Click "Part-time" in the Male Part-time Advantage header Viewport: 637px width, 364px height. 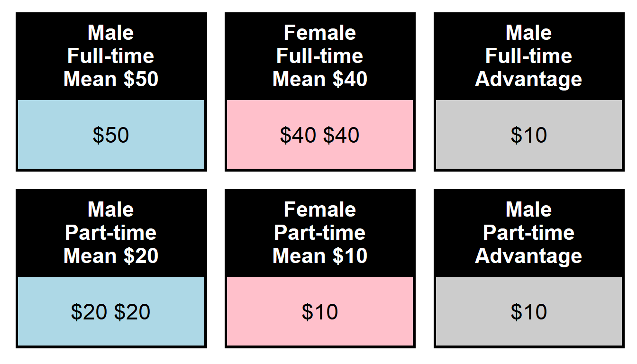[x=528, y=233]
